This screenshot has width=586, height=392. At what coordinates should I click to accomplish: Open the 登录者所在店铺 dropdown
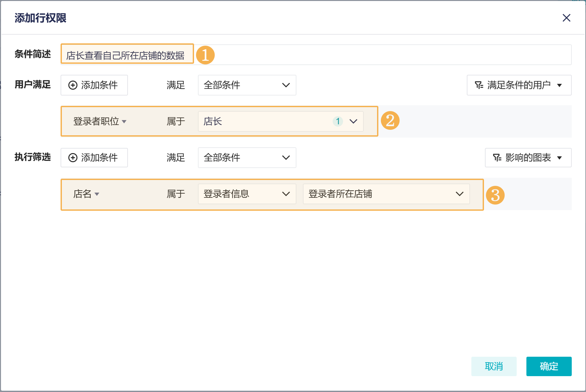click(386, 194)
